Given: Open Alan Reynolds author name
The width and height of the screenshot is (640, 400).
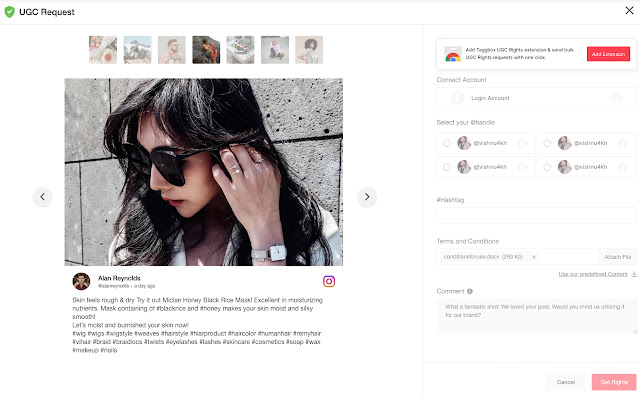Looking at the screenshot, I should tap(119, 278).
